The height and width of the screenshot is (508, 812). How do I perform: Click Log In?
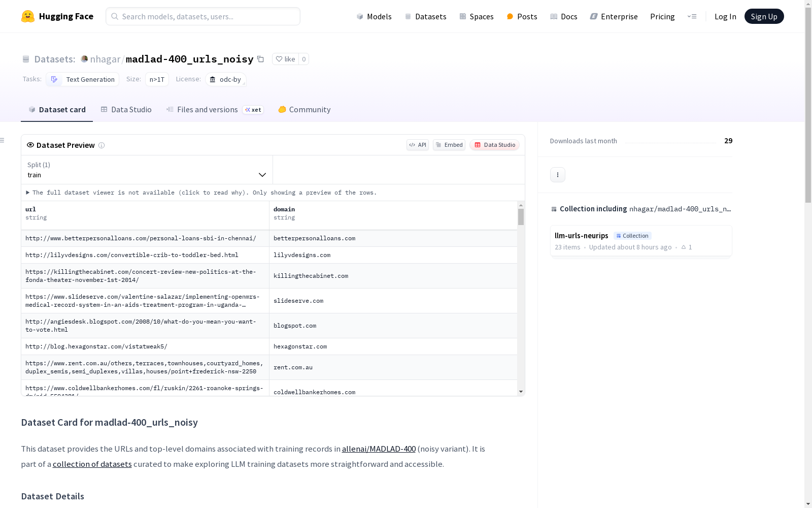(725, 16)
